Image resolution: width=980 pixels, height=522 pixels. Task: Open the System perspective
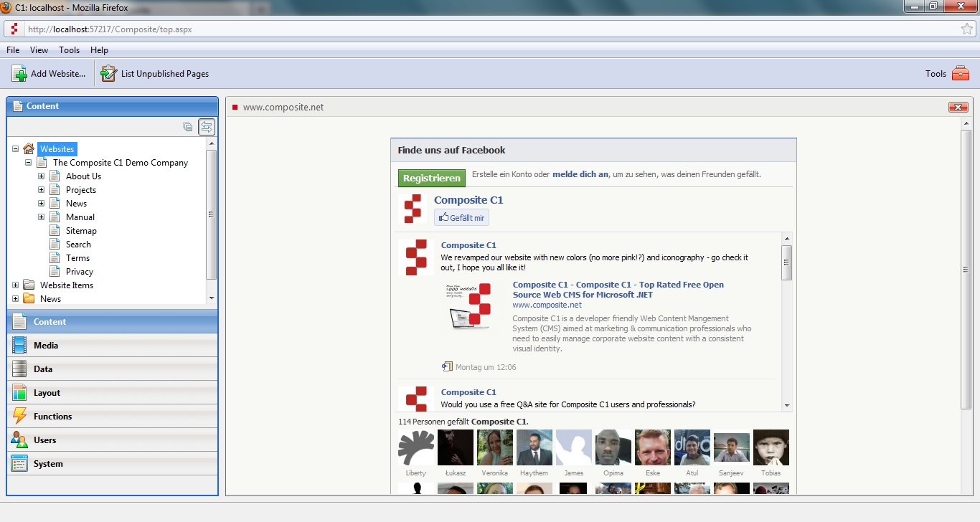pyautogui.click(x=48, y=464)
